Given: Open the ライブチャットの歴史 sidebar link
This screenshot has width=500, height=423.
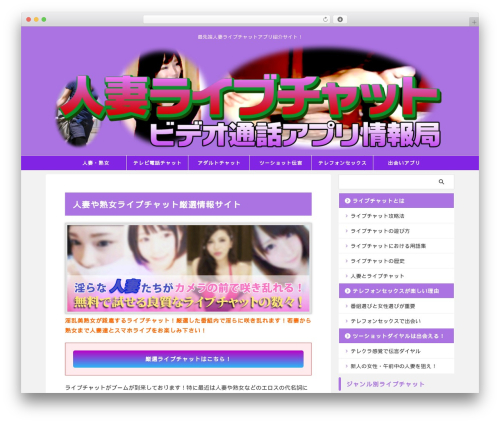Looking at the screenshot, I should tap(396, 261).
